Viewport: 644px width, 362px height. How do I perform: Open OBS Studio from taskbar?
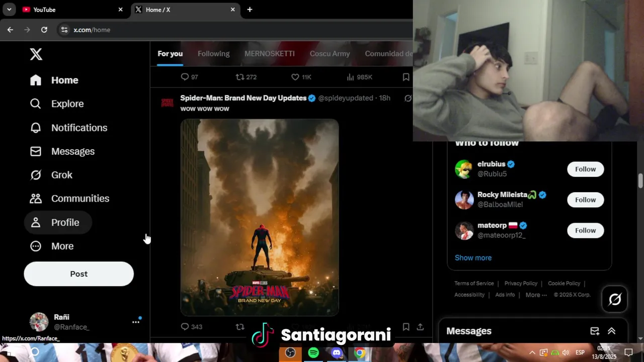pyautogui.click(x=290, y=353)
